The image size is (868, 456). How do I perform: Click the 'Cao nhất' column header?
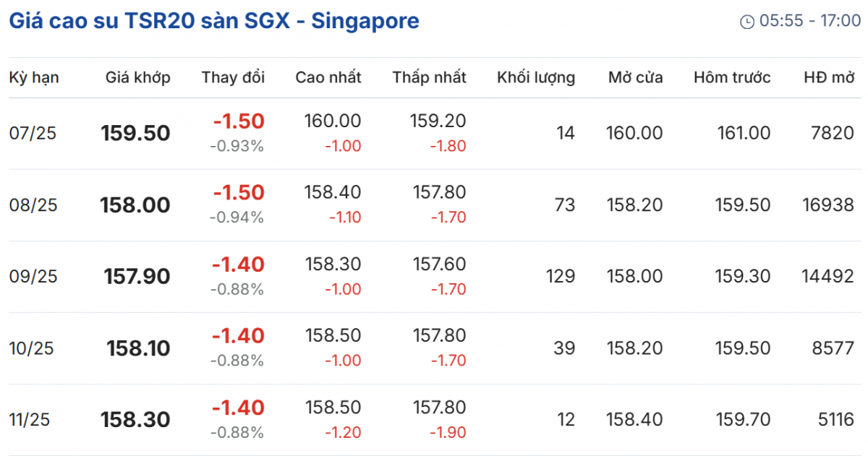point(328,78)
